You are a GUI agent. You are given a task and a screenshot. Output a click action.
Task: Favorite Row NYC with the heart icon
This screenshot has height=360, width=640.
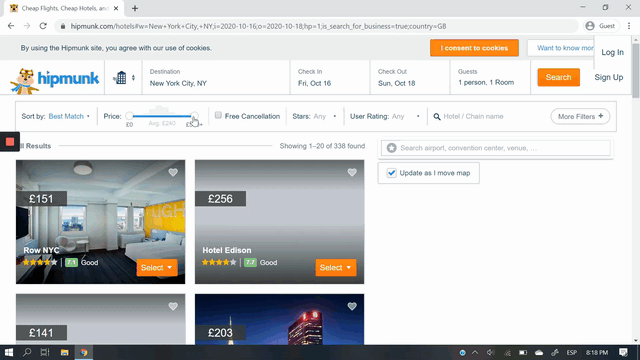(x=173, y=173)
